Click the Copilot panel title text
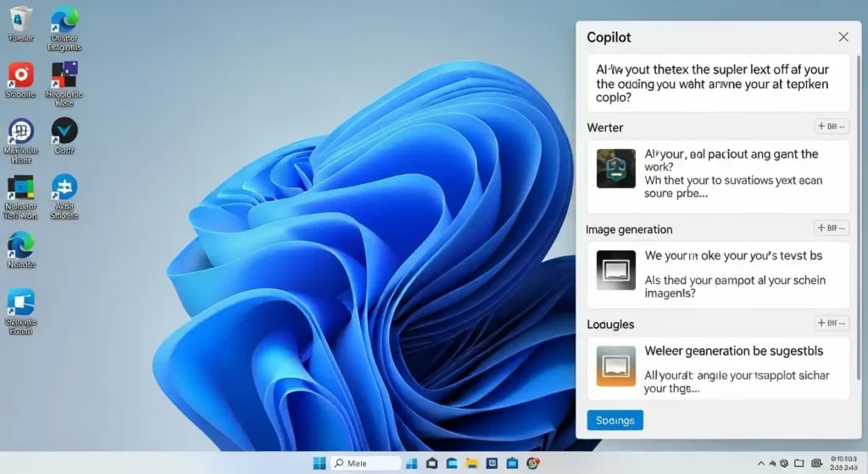This screenshot has height=474, width=868. (609, 37)
